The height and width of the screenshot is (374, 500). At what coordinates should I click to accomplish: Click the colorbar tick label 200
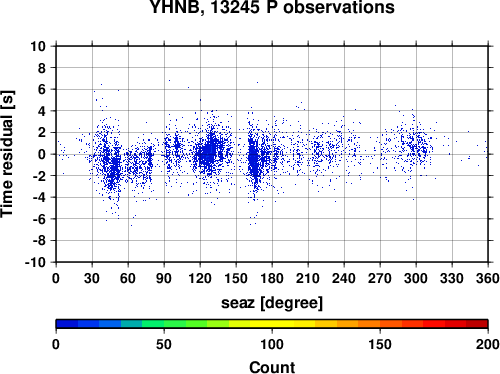point(488,344)
